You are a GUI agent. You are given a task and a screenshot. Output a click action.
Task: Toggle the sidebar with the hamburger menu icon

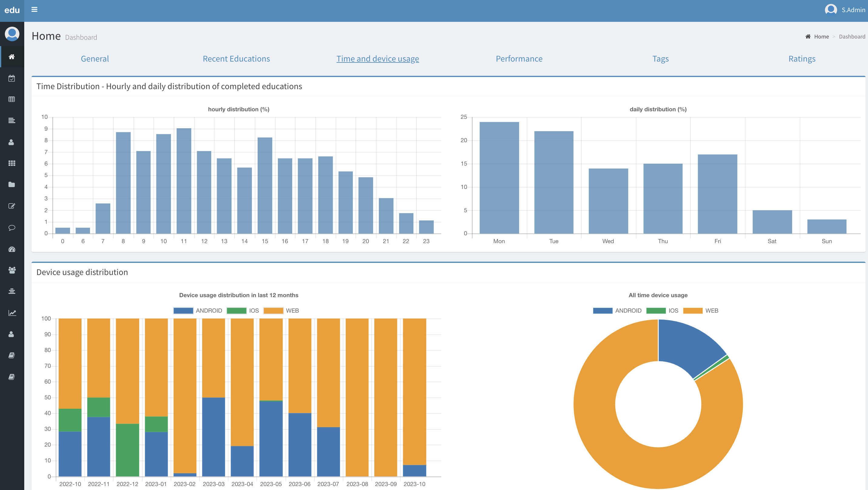click(x=34, y=9)
